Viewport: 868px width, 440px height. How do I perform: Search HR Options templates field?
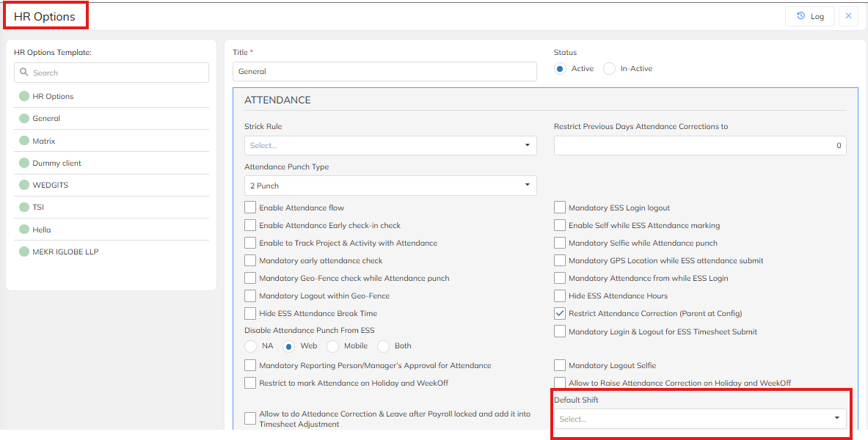(112, 73)
